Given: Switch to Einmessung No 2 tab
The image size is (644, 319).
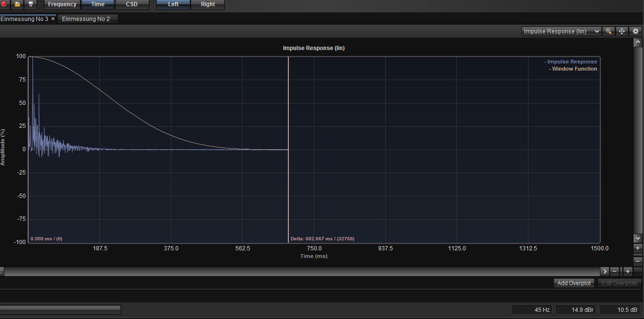Looking at the screenshot, I should (86, 19).
